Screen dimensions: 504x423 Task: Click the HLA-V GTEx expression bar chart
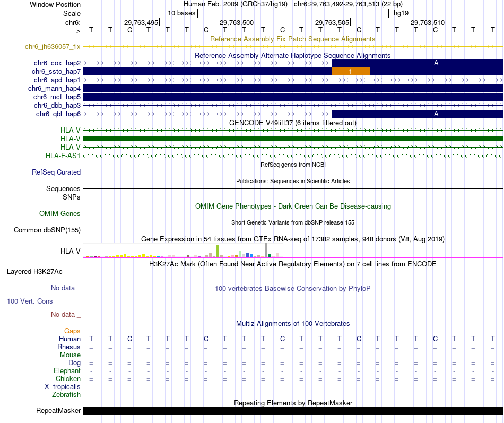[183, 251]
